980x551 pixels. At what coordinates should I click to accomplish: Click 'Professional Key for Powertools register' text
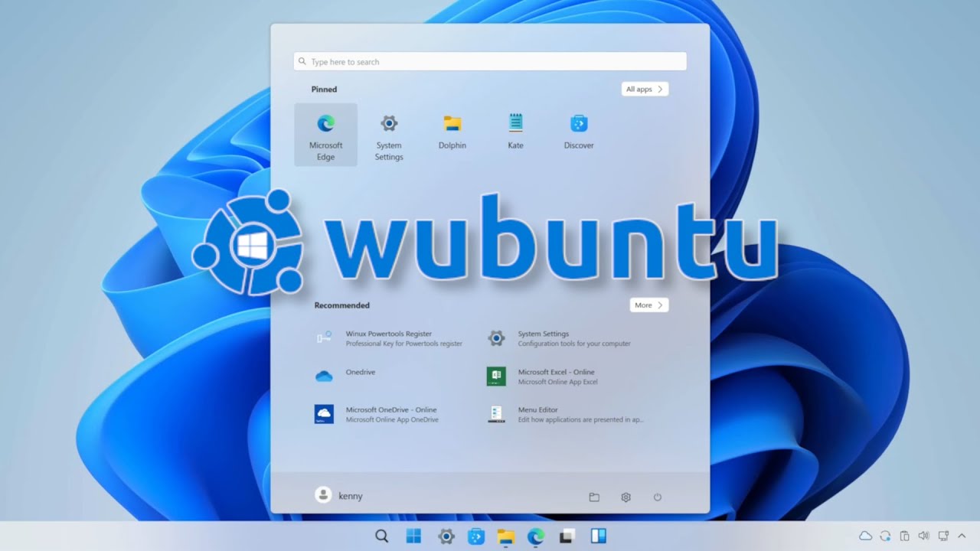pyautogui.click(x=403, y=344)
